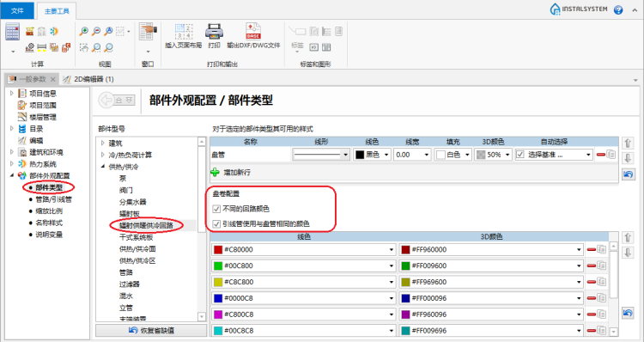The width and height of the screenshot is (644, 342).
Task: Select 管路/引线管 in sidebar
Action: [x=53, y=199]
